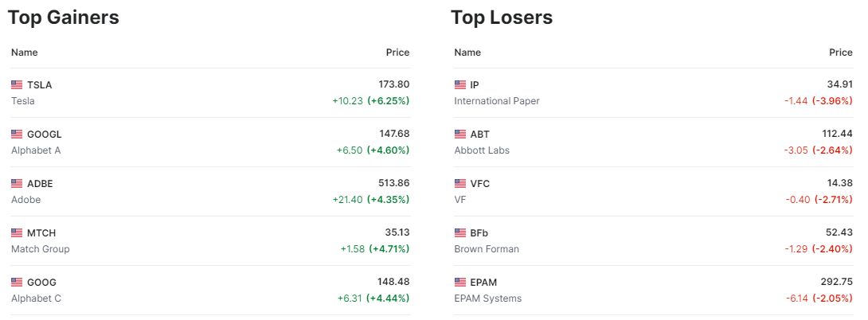Image resolution: width=868 pixels, height=320 pixels.
Task: Click the flag icon next to IP
Action: [459, 85]
